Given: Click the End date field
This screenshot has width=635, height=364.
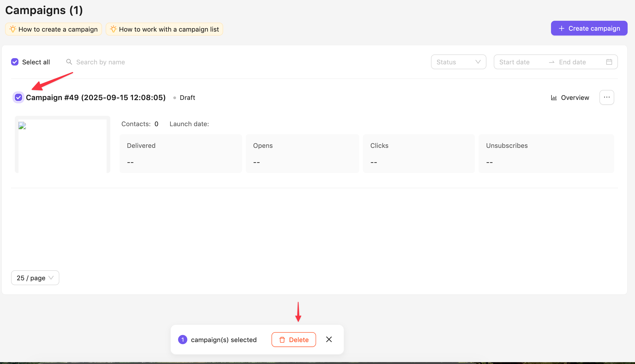Looking at the screenshot, I should click(572, 62).
